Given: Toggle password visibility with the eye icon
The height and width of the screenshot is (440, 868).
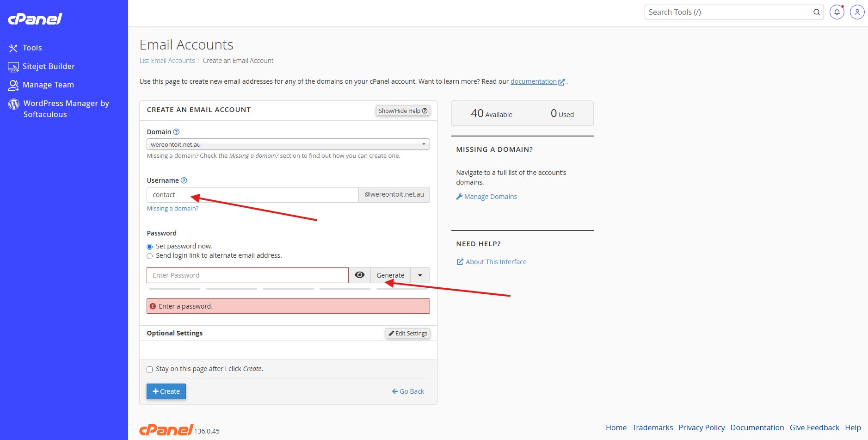Looking at the screenshot, I should pyautogui.click(x=359, y=275).
